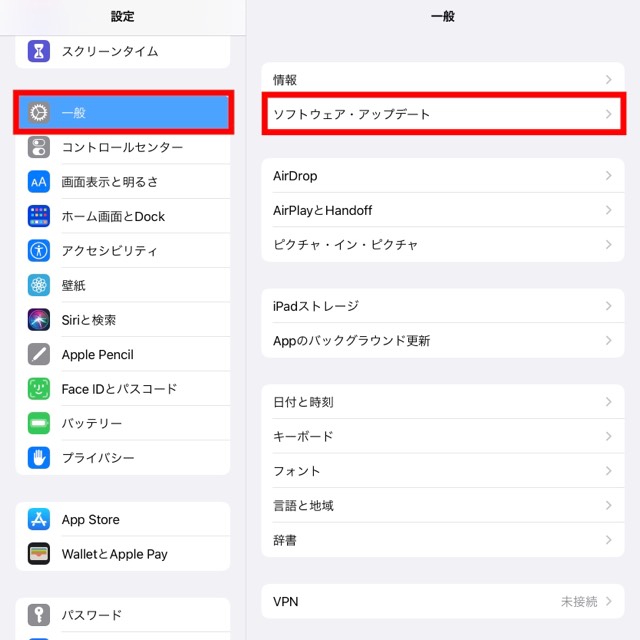Tap the Screen Time hourglass icon
The height and width of the screenshot is (640, 640).
(x=39, y=51)
